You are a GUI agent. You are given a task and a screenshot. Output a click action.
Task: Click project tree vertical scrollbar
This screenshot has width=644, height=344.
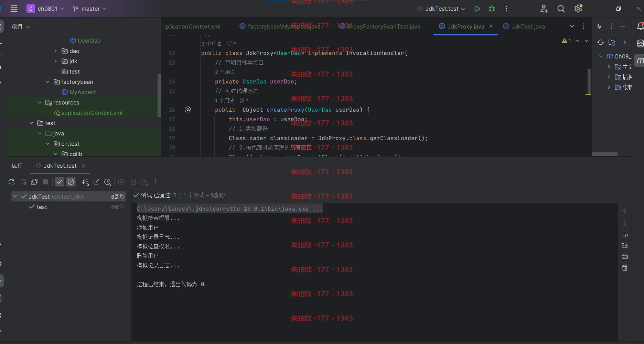click(159, 95)
